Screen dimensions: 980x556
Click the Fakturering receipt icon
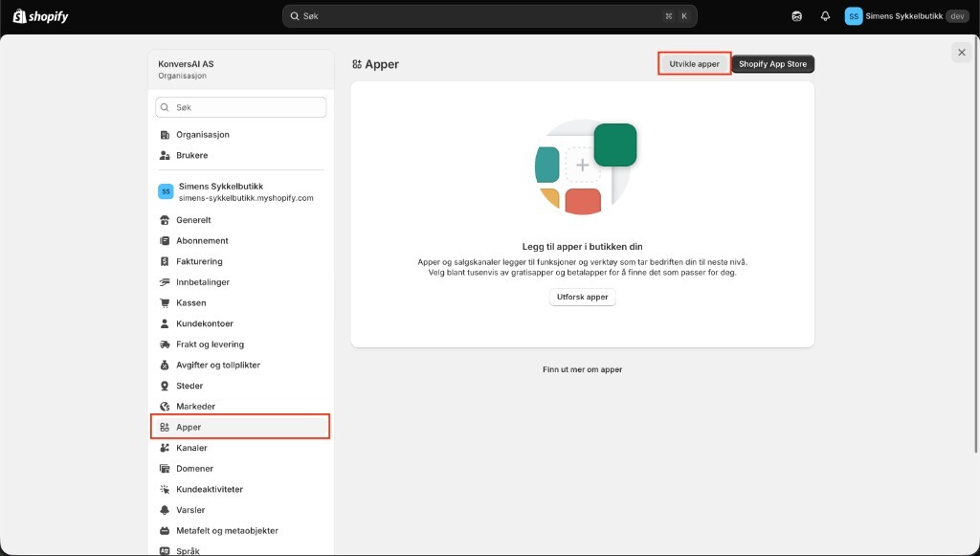[x=165, y=262]
